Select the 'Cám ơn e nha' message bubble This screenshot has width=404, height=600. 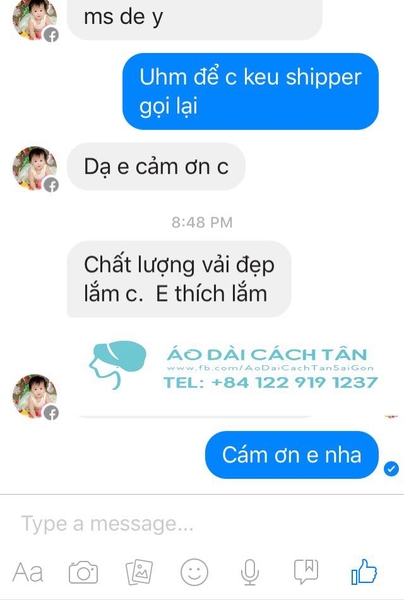coord(292,455)
